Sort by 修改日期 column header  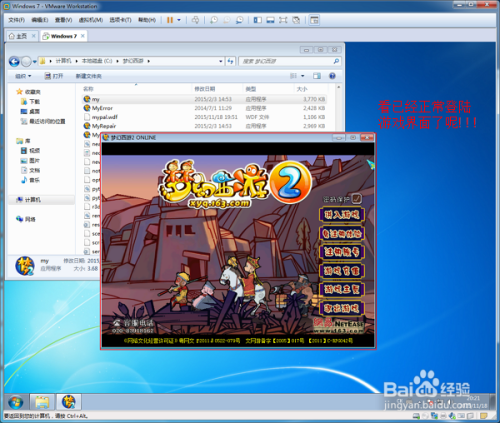205,89
